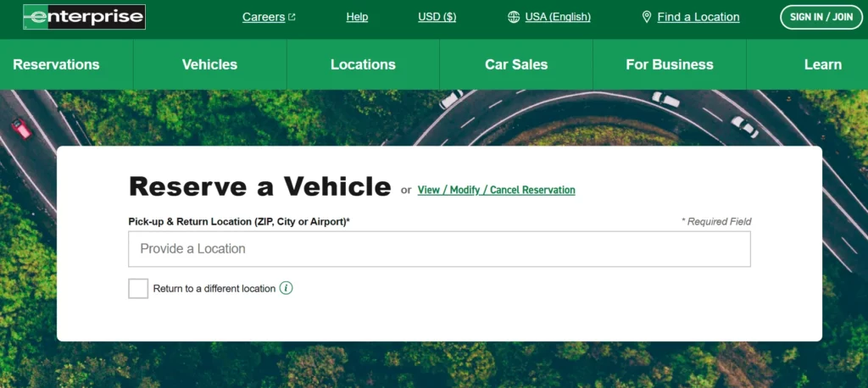Open the Help link

click(x=357, y=17)
